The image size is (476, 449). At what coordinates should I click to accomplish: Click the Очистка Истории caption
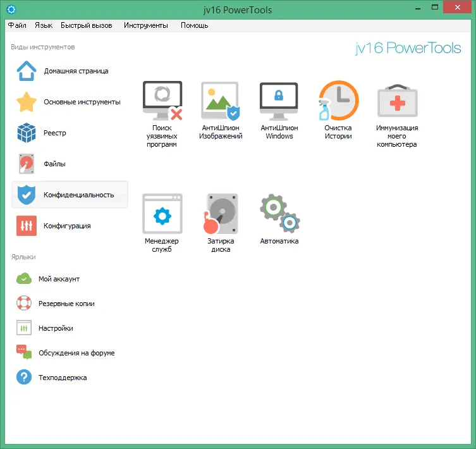click(x=338, y=132)
